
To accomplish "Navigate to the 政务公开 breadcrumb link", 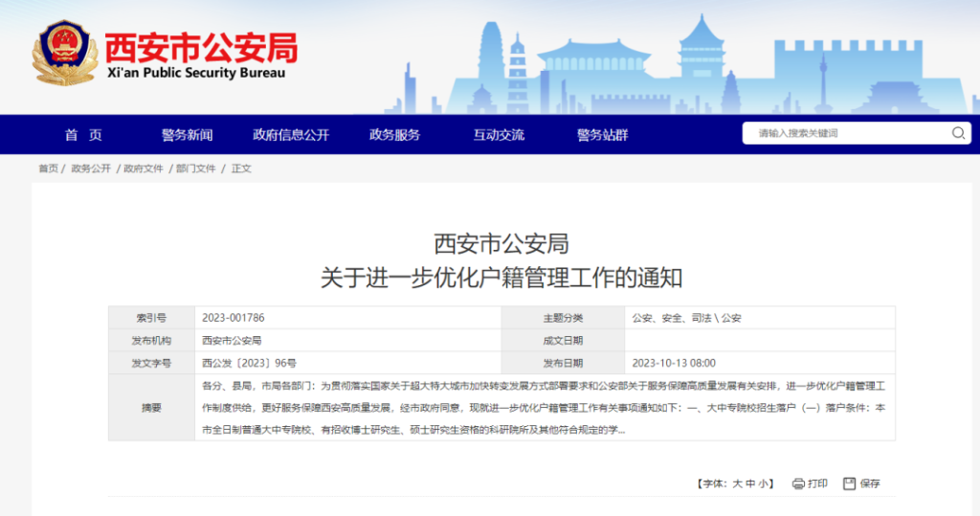I will coord(91,168).
